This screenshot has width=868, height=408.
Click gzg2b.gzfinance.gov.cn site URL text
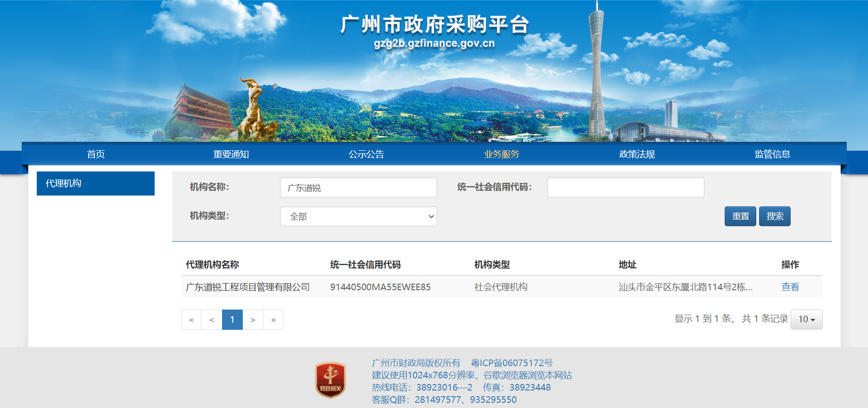coord(434,43)
